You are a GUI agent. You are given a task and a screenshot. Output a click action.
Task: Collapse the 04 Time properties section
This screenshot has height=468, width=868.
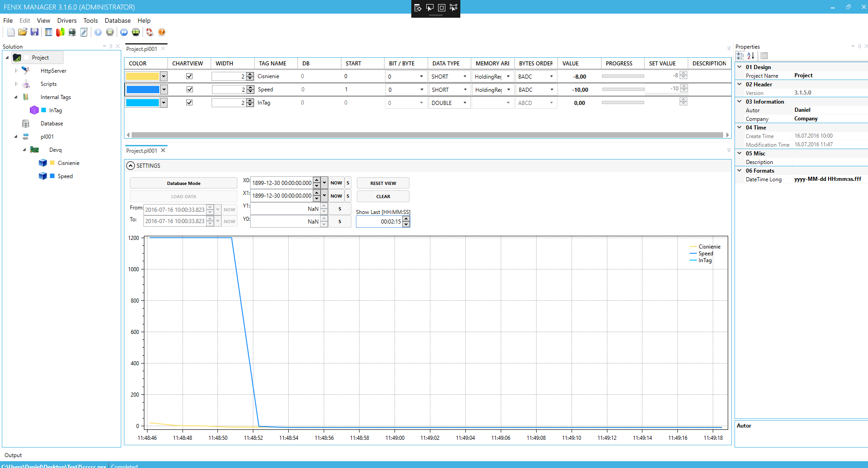coord(740,127)
